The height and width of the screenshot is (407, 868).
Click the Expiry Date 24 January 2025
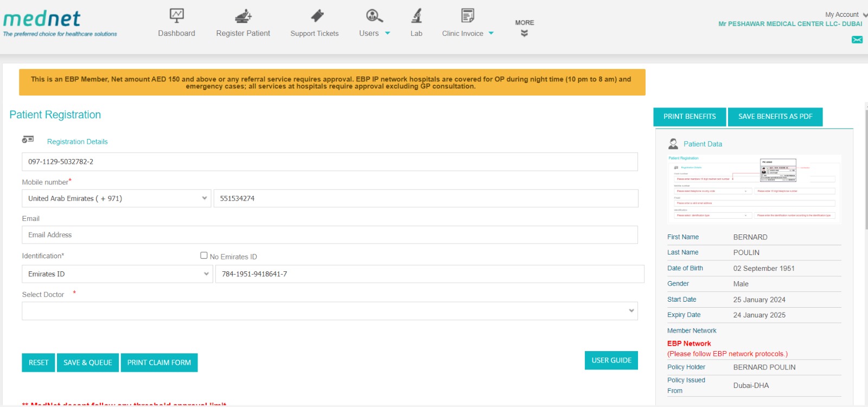click(x=759, y=315)
